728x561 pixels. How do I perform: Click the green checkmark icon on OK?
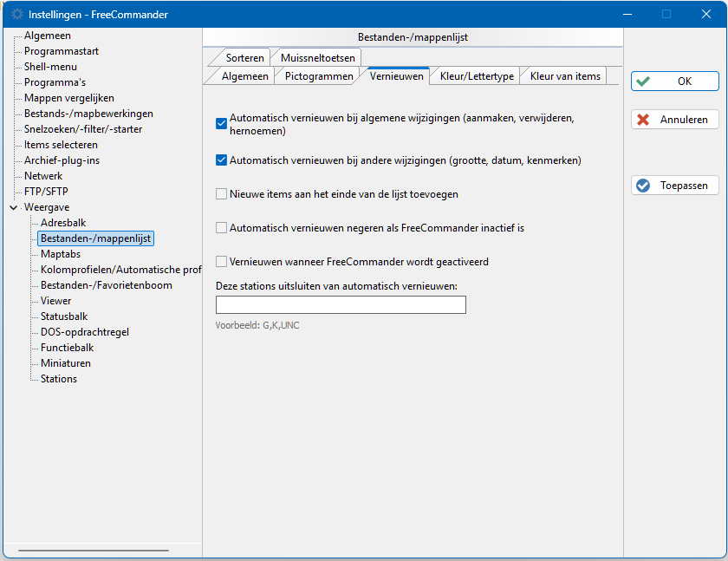point(643,82)
